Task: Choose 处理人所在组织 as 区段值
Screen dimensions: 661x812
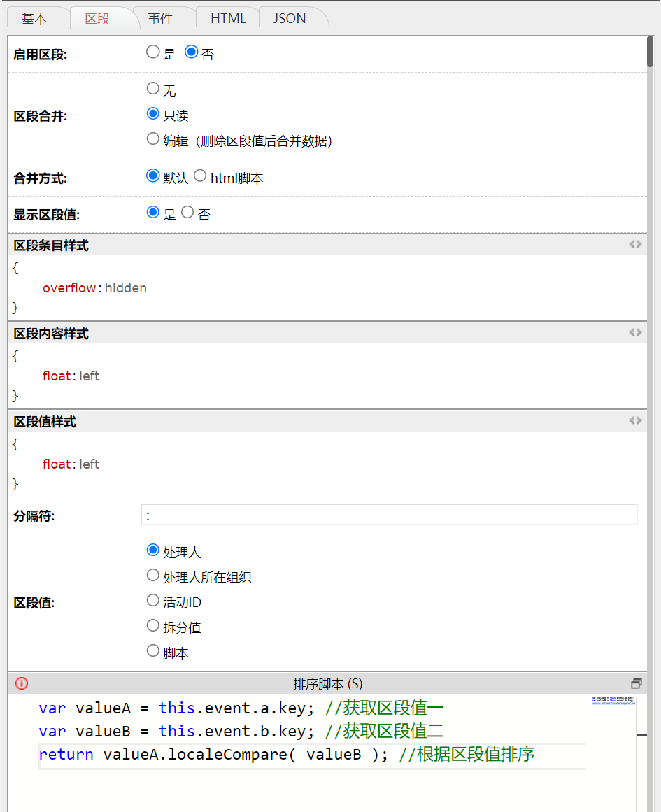Action: 153,576
